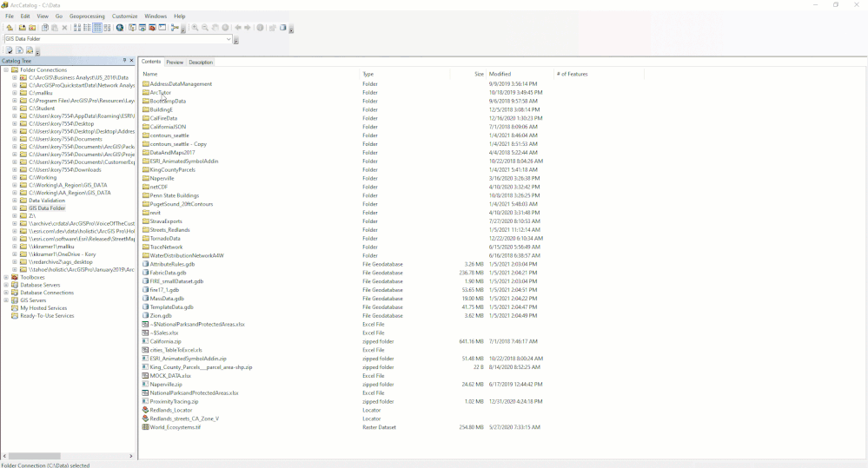Open the red ArcToolbox icon
This screenshot has height=468, width=868.
152,28
